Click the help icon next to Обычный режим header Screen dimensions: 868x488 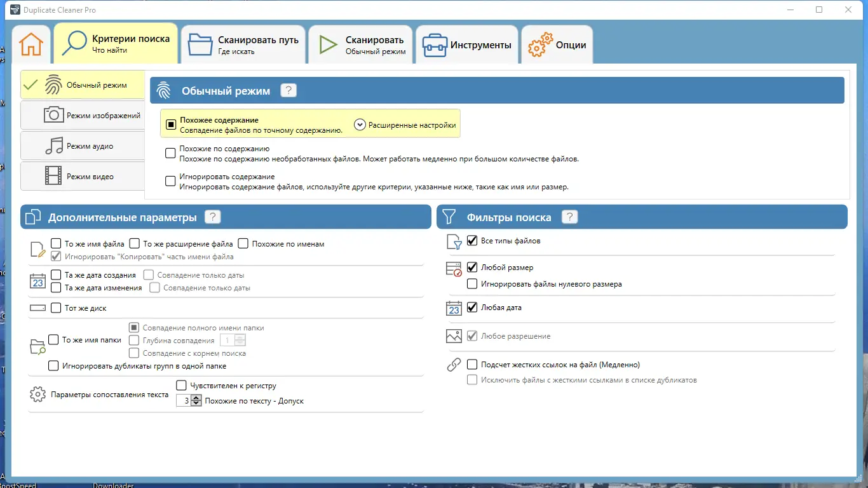(x=288, y=90)
